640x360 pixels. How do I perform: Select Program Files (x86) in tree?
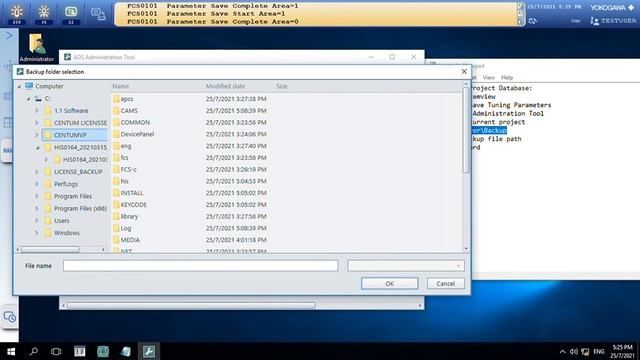tap(80, 209)
